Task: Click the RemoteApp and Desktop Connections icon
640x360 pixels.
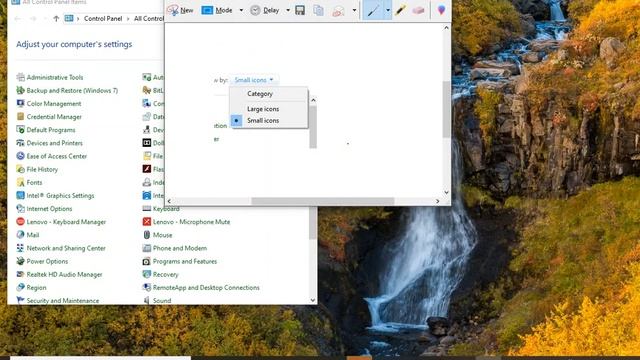Action: [x=147, y=287]
